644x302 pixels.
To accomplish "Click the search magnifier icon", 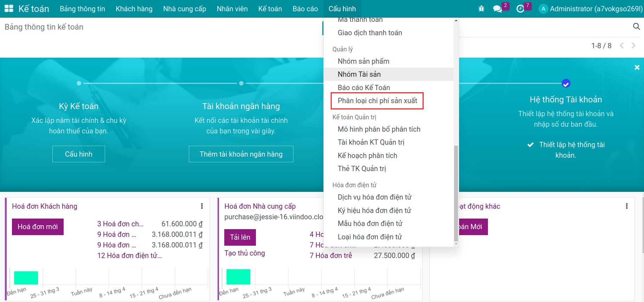I will pyautogui.click(x=636, y=26).
